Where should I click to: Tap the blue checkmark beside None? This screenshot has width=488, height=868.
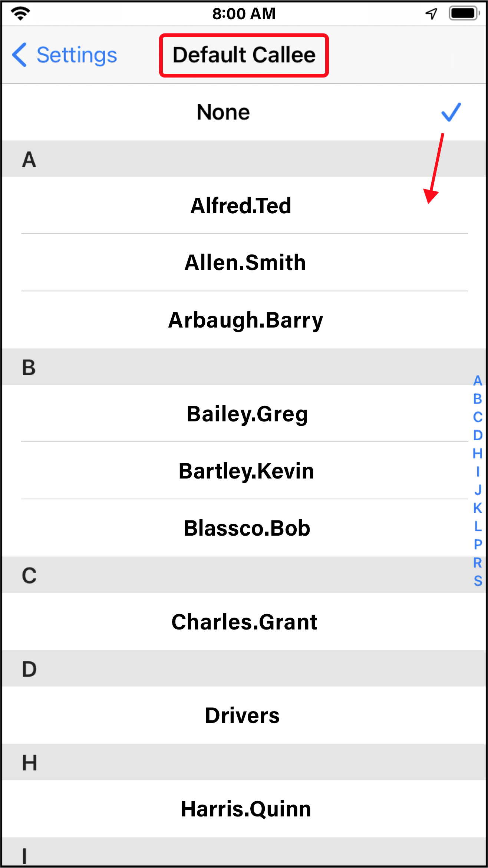tap(451, 112)
